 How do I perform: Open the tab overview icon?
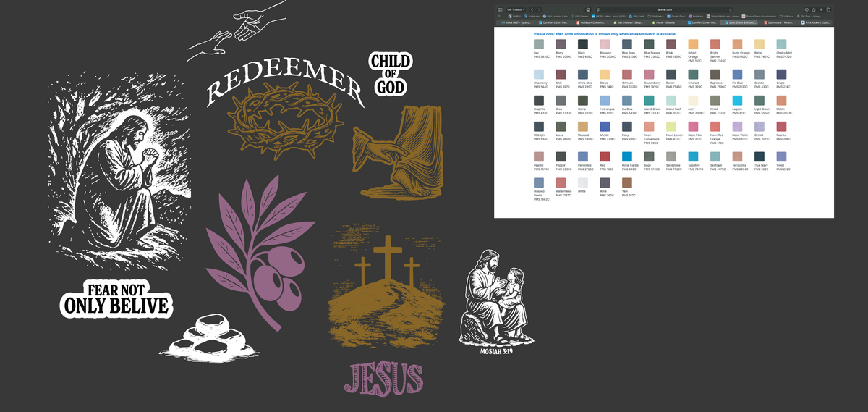point(828,9)
